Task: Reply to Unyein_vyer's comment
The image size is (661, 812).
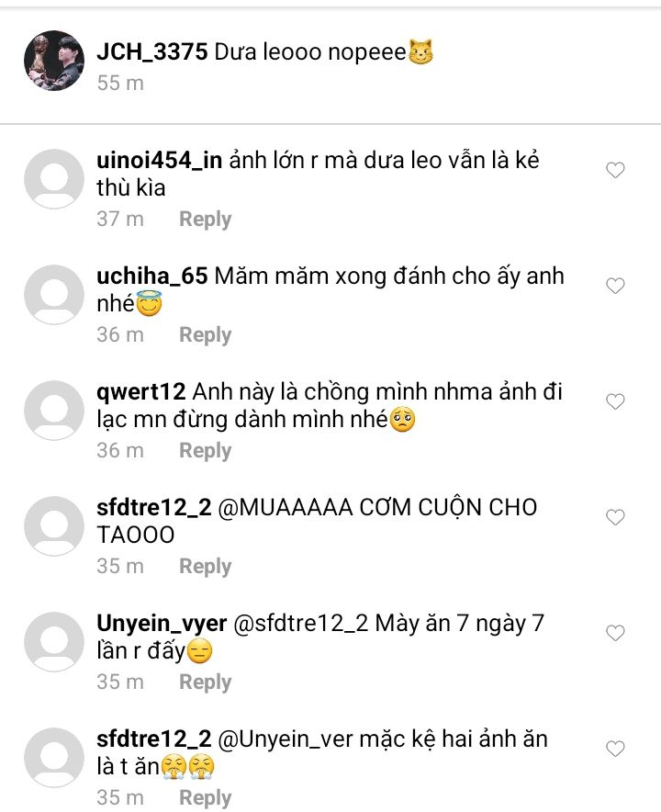Action: point(205,682)
